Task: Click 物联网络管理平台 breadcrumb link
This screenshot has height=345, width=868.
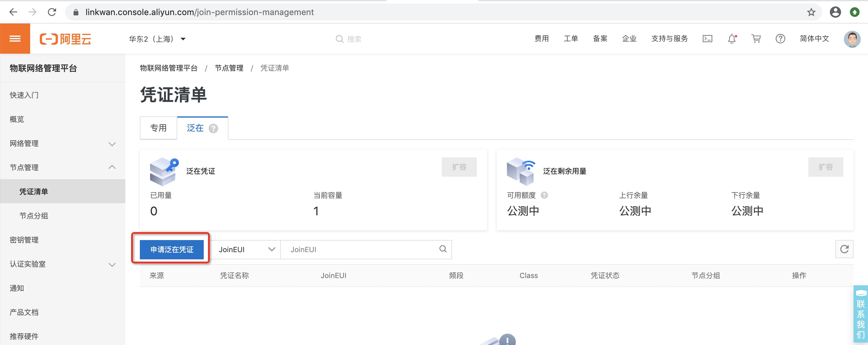Action: (168, 68)
